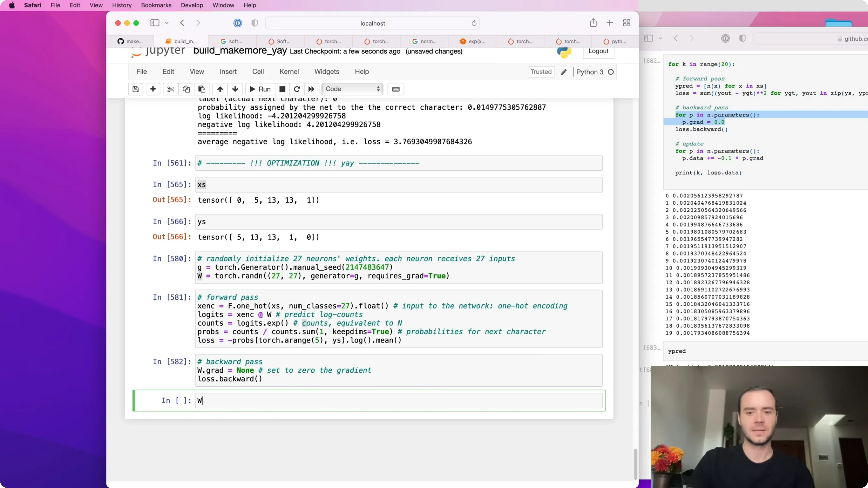Open the Kernel menu in Jupyter

(289, 72)
